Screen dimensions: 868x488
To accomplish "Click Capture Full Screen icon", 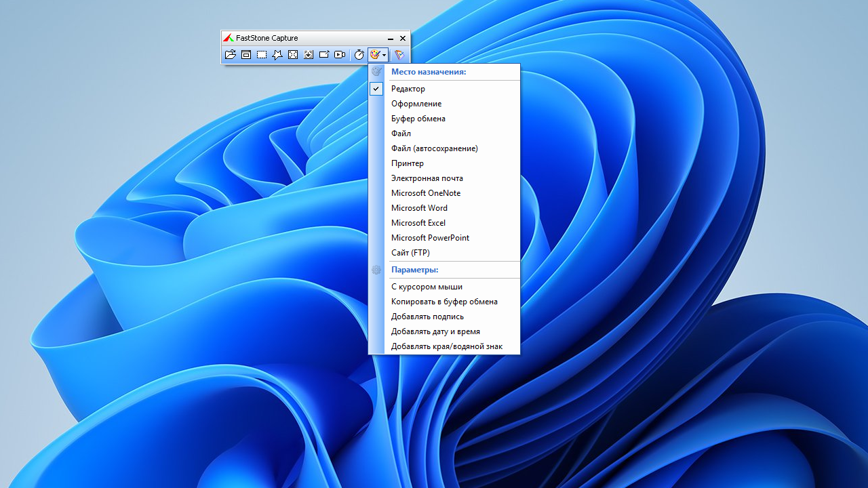I will point(293,55).
